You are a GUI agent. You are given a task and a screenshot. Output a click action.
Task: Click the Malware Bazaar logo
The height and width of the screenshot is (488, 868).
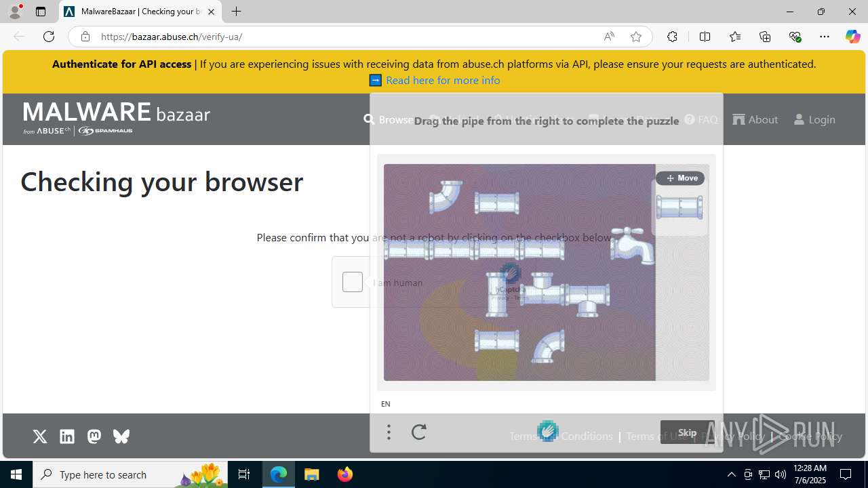click(117, 119)
